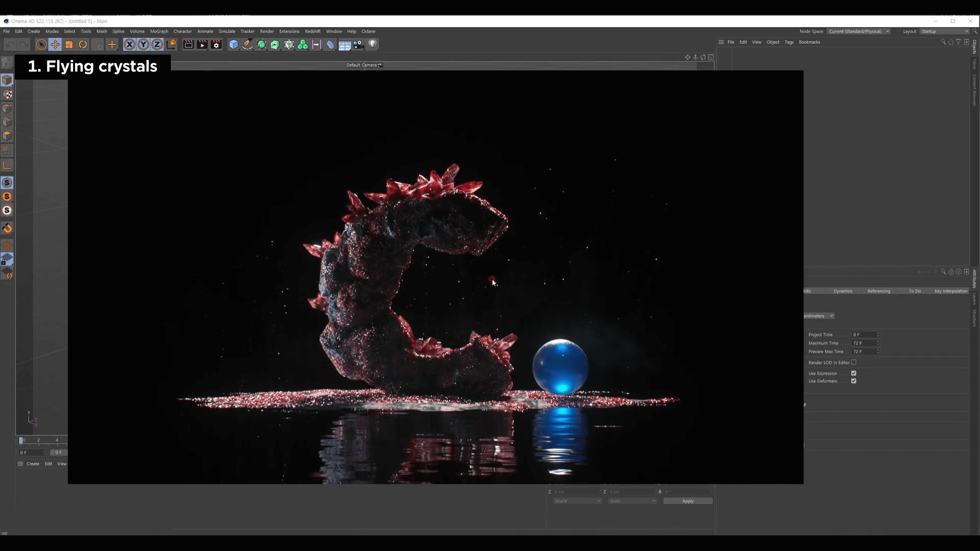
Task: Open the MoGraph Cloner icon
Action: click(303, 45)
